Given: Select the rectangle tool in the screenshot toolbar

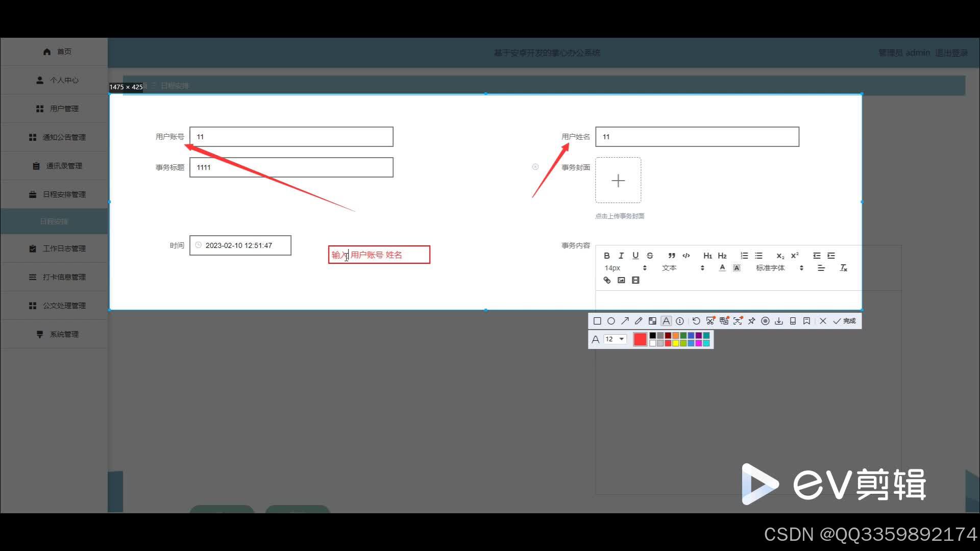Looking at the screenshot, I should [x=597, y=321].
